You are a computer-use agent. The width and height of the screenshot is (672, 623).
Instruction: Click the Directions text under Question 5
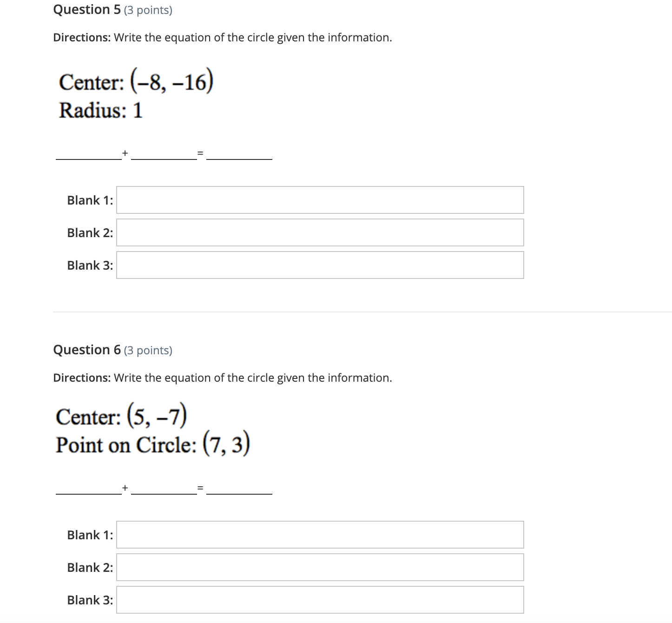point(222,38)
